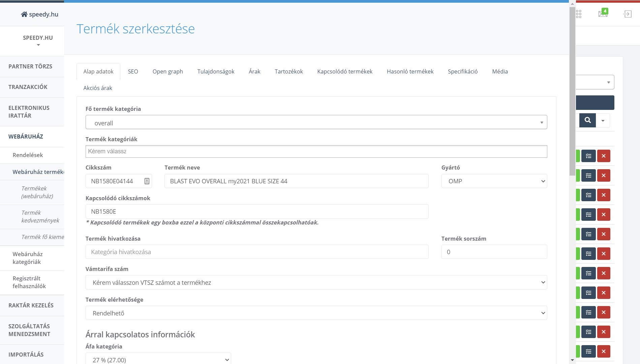
Task: Select the Specifikáció tab
Action: tap(463, 71)
